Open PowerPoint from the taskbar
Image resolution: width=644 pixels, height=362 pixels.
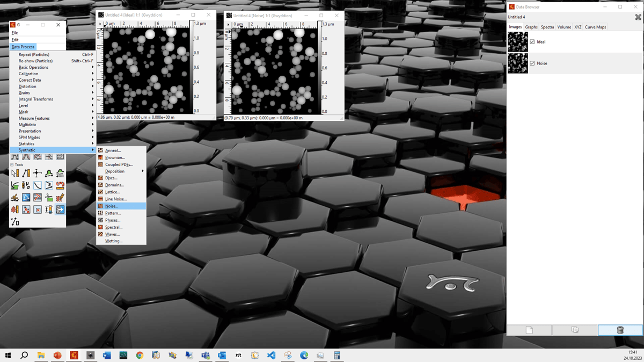pyautogui.click(x=57, y=356)
